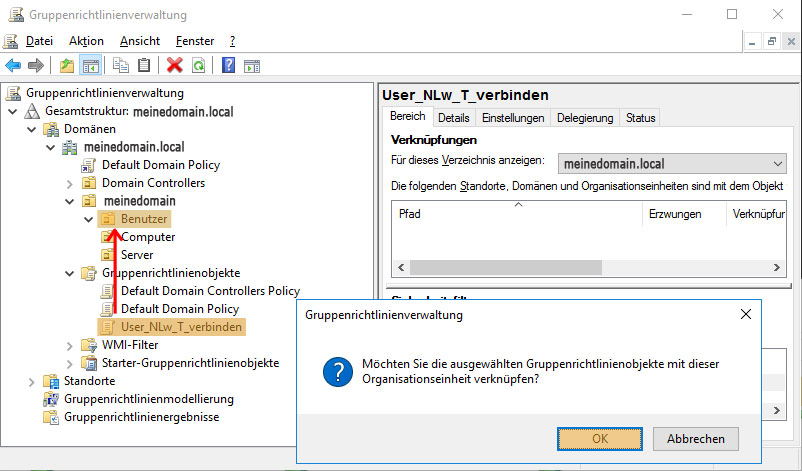The height and width of the screenshot is (471, 802).
Task: Click the red delete X icon
Action: click(x=175, y=66)
